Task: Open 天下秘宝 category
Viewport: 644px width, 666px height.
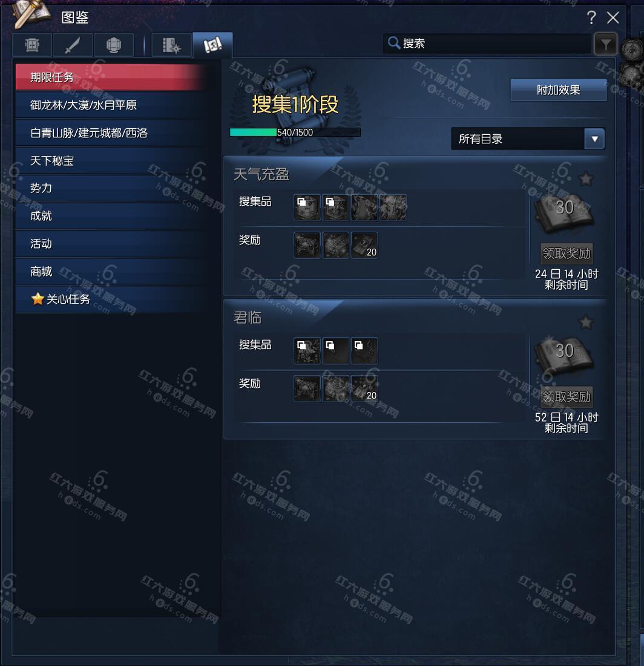Action: point(111,160)
